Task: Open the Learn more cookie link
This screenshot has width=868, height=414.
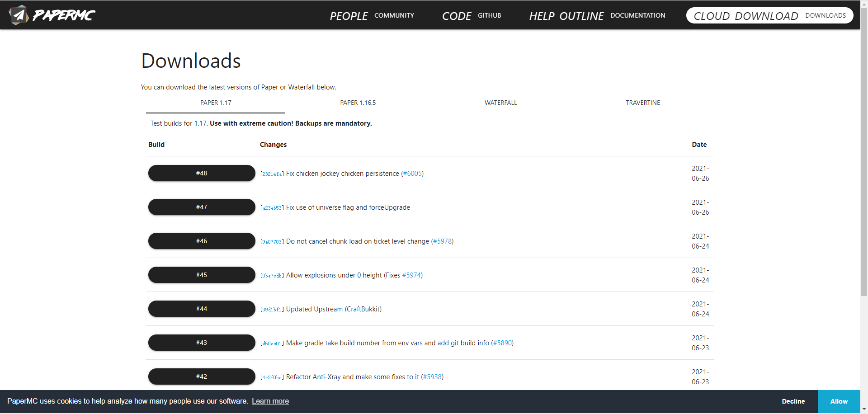Action: [x=270, y=401]
